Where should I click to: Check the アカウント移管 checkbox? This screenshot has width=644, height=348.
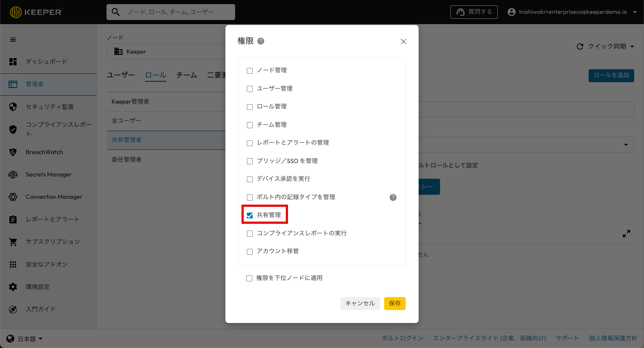click(x=250, y=252)
